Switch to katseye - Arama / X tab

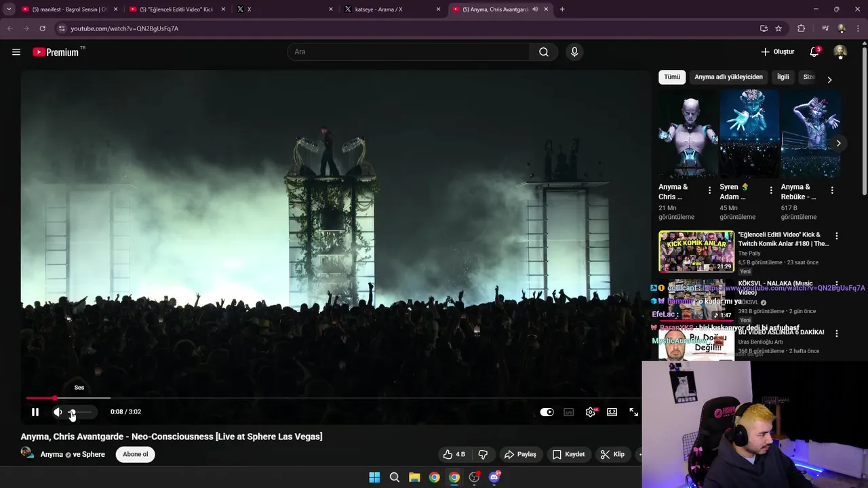click(392, 9)
